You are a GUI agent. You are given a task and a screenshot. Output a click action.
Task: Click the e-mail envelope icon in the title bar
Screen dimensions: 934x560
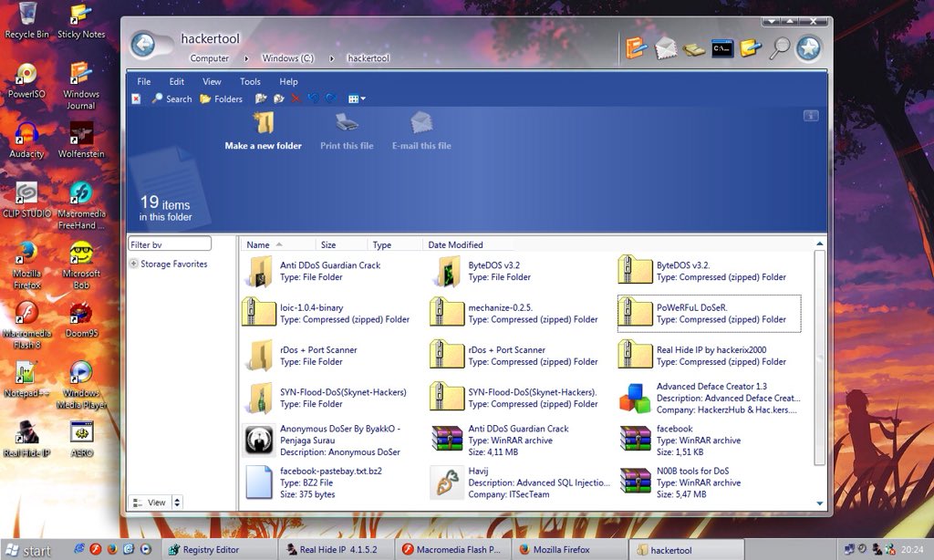pyautogui.click(x=665, y=47)
